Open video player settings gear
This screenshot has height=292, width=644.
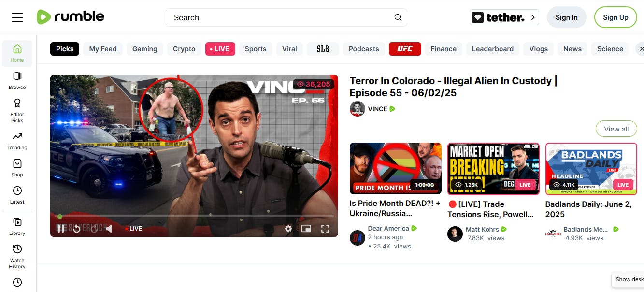coord(288,229)
